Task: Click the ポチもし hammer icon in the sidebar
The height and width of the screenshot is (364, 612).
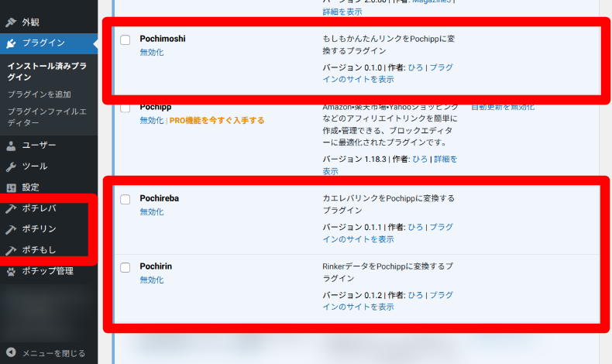Action: coord(11,250)
